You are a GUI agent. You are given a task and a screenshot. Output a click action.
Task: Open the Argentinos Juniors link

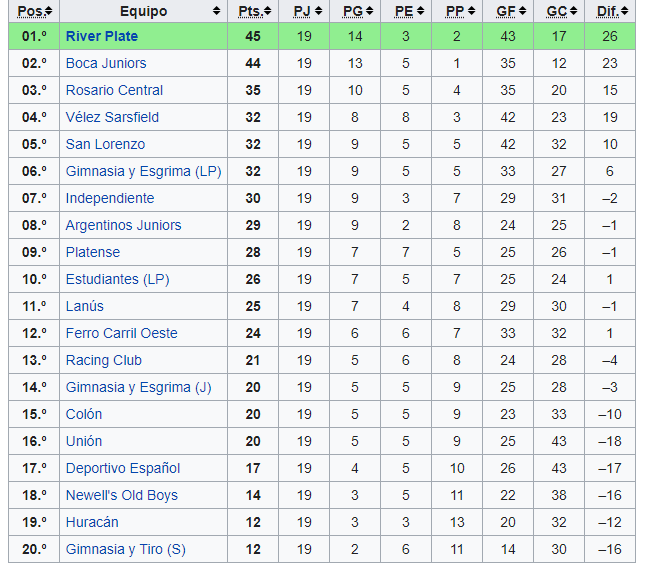124,225
